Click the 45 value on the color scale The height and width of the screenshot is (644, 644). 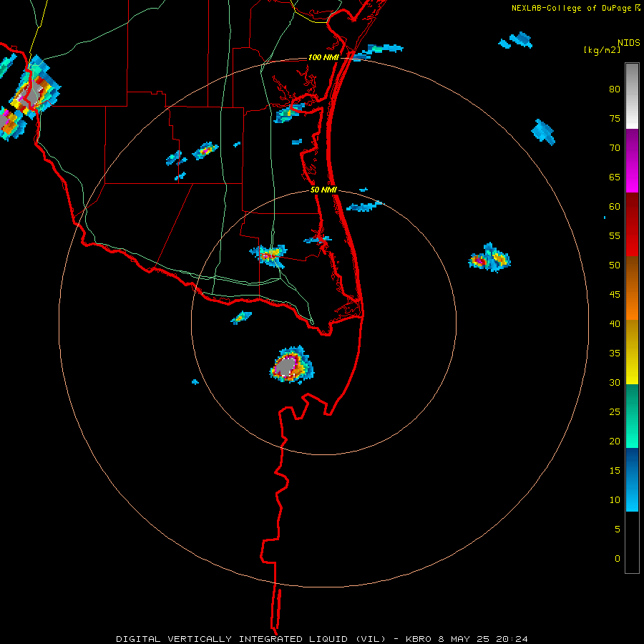[615, 295]
